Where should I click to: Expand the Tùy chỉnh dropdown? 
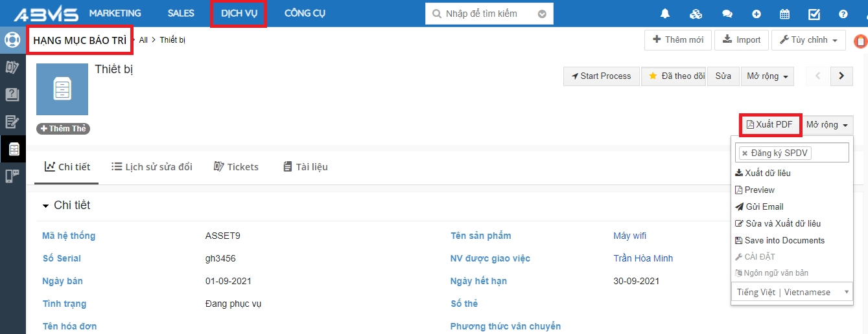808,40
